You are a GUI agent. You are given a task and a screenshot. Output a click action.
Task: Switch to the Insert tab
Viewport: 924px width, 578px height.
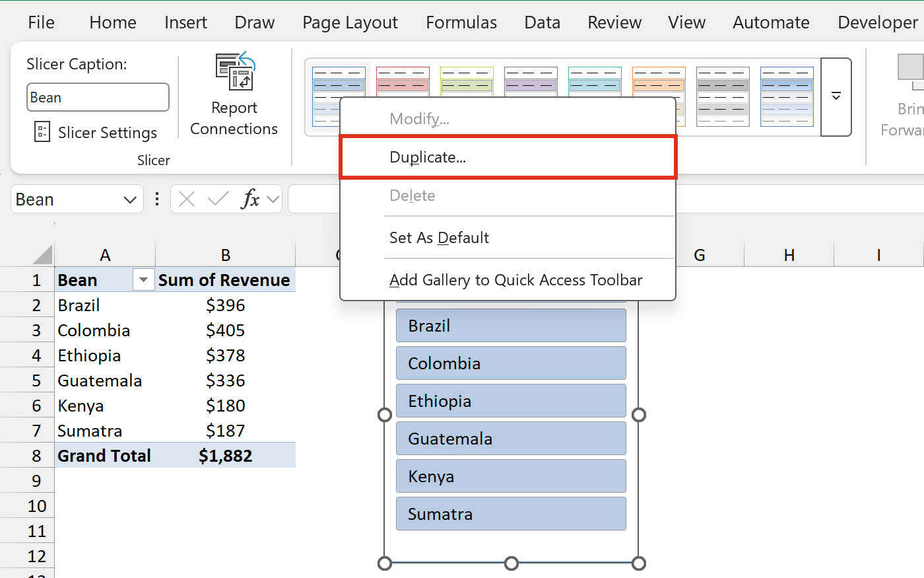[x=185, y=22]
